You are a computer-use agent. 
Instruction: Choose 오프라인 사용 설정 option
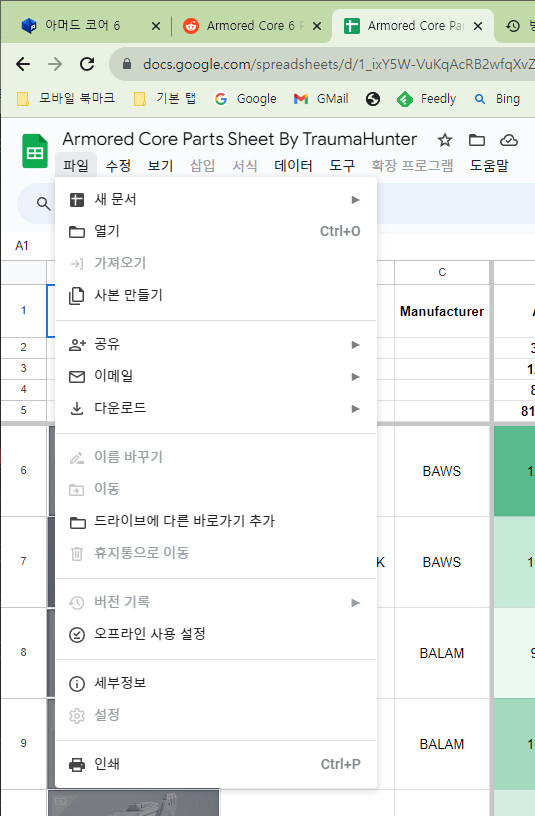click(x=215, y=634)
